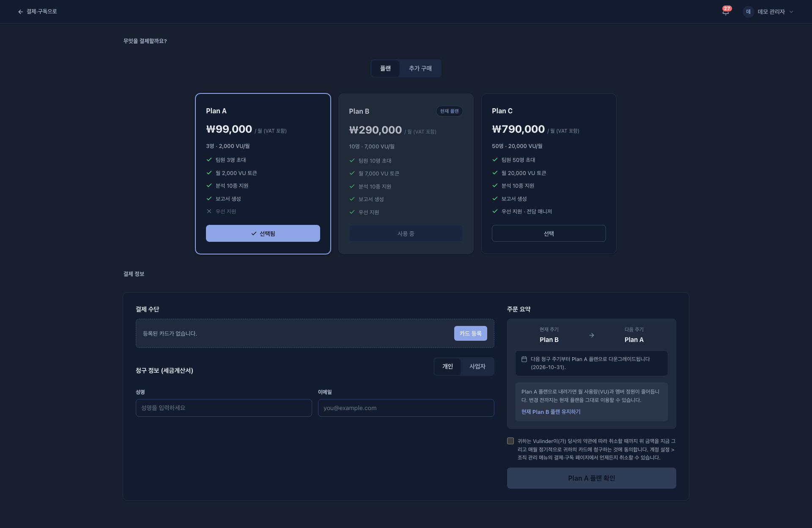The height and width of the screenshot is (528, 812).
Task: Click the checkmark inside the 선택됨 button
Action: [x=254, y=234]
